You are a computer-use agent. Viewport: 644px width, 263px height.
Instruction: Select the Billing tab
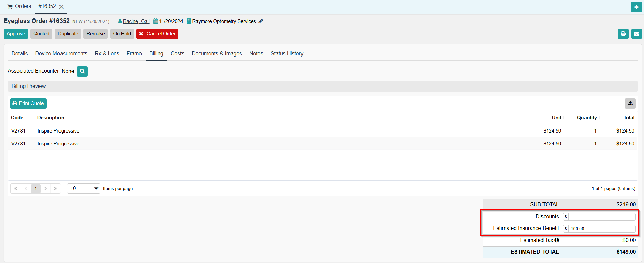click(156, 53)
